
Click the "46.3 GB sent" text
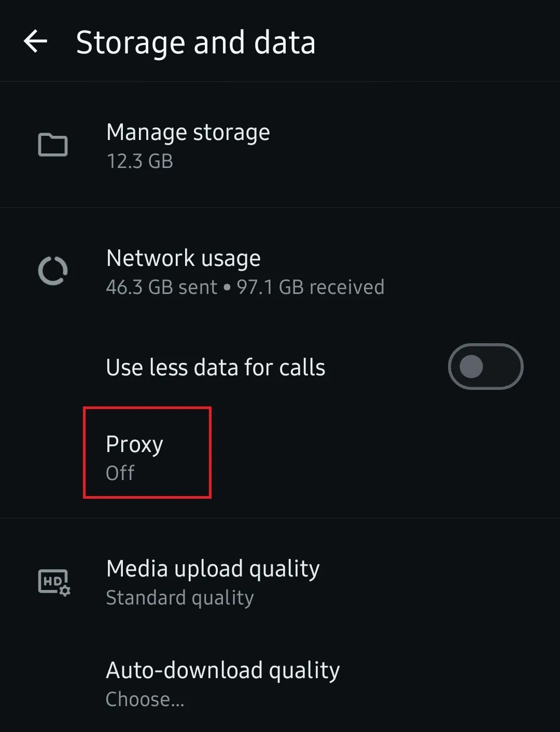(x=161, y=287)
